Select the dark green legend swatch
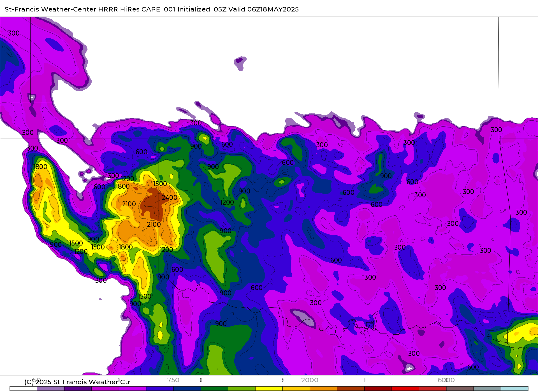 coord(214,389)
